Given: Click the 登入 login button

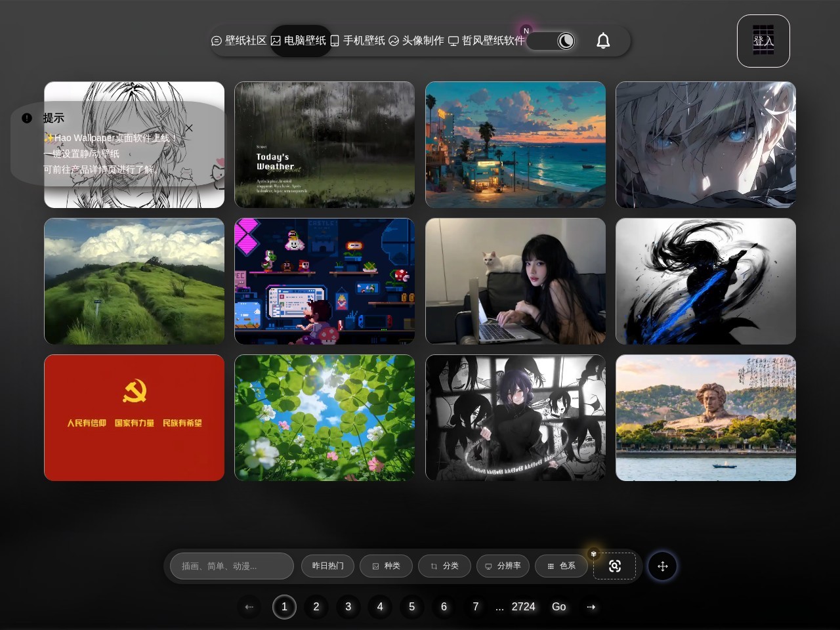Looking at the screenshot, I should (x=763, y=41).
